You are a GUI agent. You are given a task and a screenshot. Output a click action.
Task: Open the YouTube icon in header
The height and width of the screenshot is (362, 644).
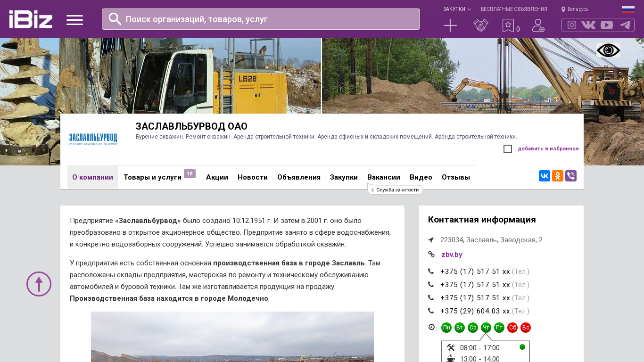(607, 25)
